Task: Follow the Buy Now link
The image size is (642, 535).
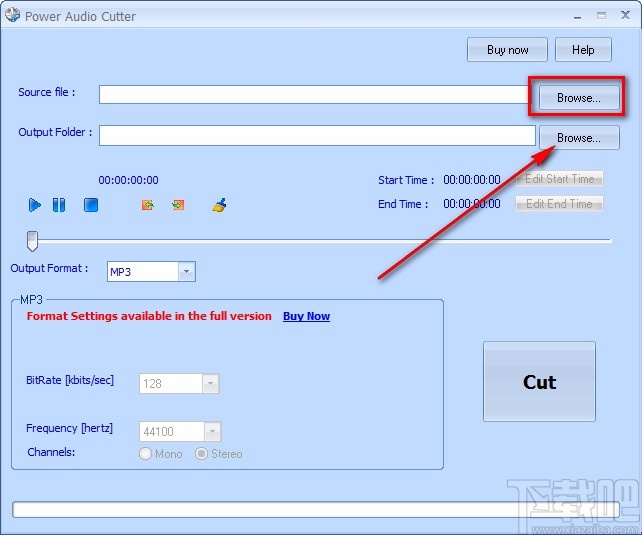Action: click(x=306, y=316)
